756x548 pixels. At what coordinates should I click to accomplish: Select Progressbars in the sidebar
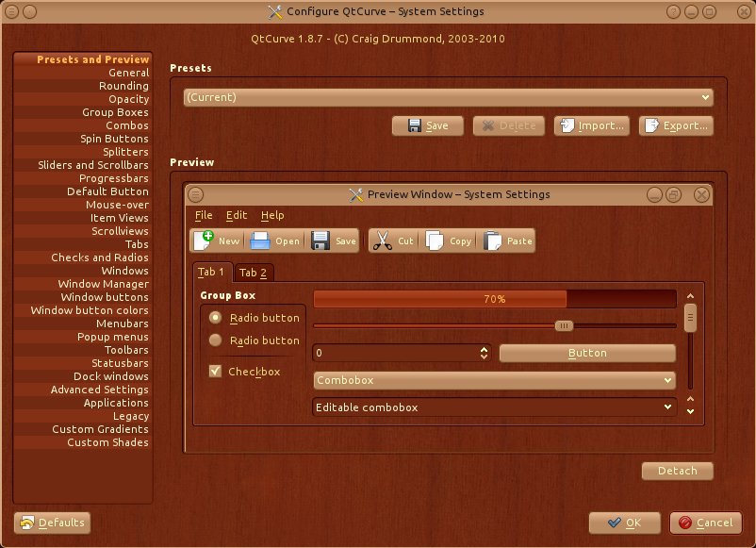tap(83, 178)
